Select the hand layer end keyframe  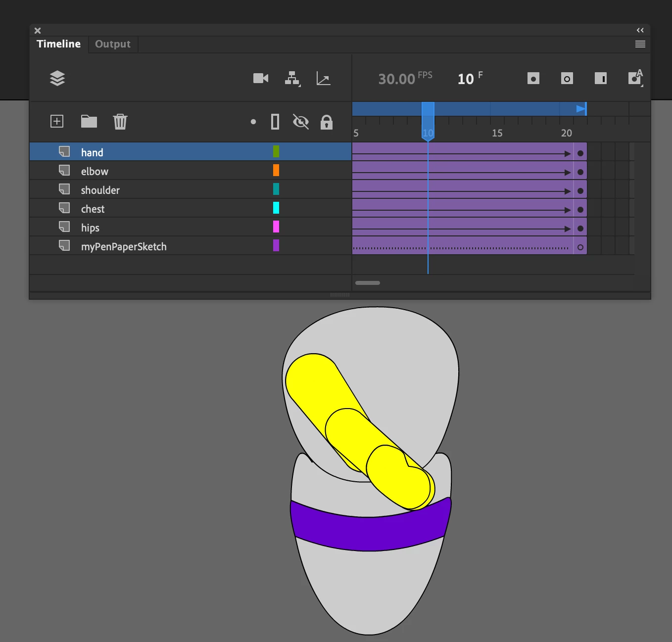click(580, 153)
